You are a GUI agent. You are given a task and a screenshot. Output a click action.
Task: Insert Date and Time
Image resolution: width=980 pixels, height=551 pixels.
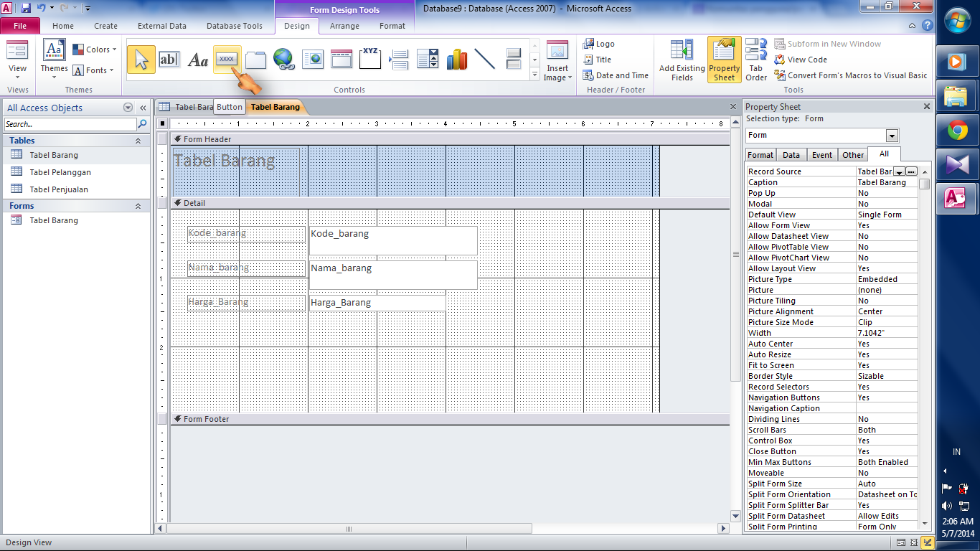pos(616,75)
